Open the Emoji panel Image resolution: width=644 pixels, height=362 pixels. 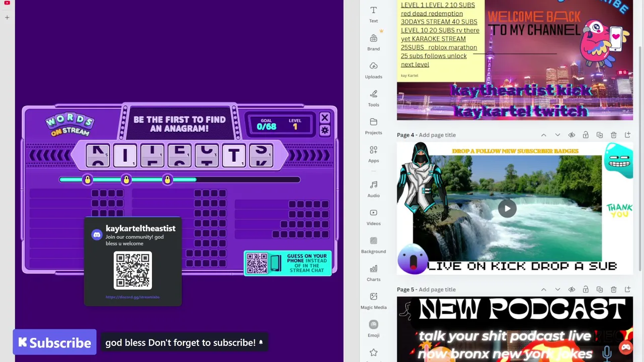(x=373, y=329)
